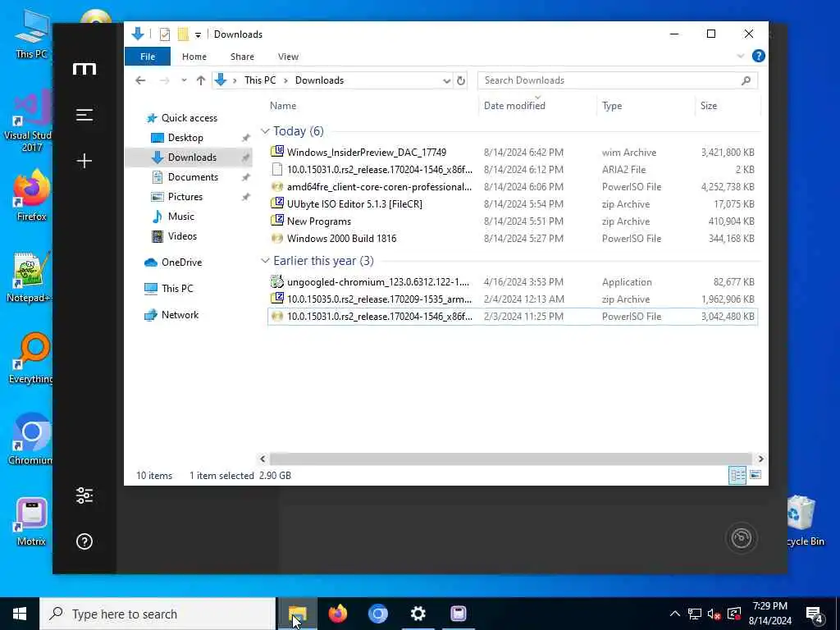This screenshot has width=840, height=630.
Task: Refresh the Downloads folder view
Action: (x=461, y=80)
